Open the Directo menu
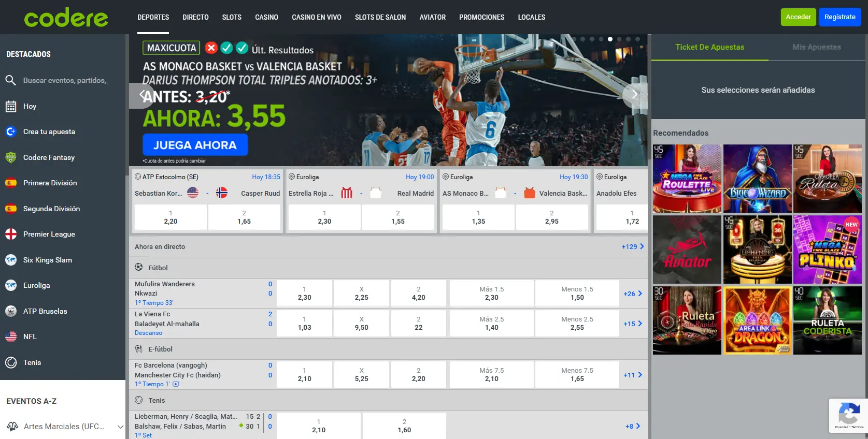Viewport: 868px width, 439px height. pyautogui.click(x=195, y=17)
